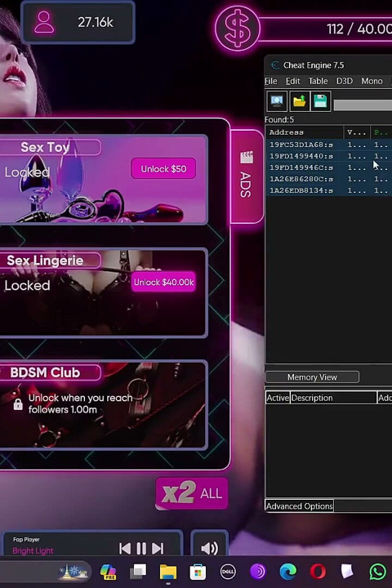This screenshot has height=588, width=392.
Task: Open Cheat Engine D3D menu
Action: coord(345,81)
